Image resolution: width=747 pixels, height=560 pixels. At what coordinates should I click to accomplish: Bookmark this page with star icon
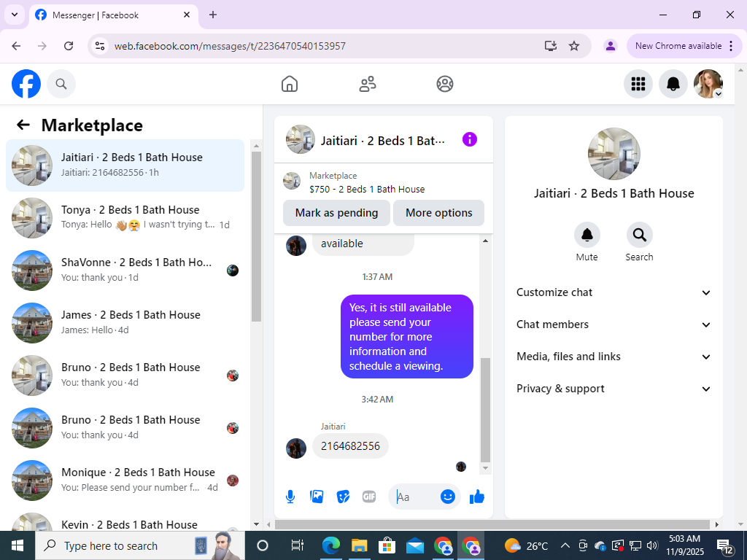coord(574,46)
